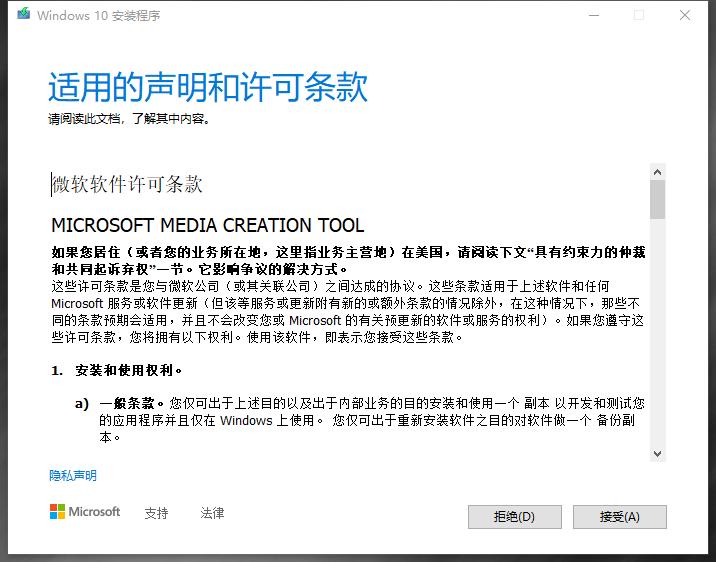Viewport: 716px width, 562px height.
Task: Click the page title 适用的声明和许可条款
Action: pos(208,87)
